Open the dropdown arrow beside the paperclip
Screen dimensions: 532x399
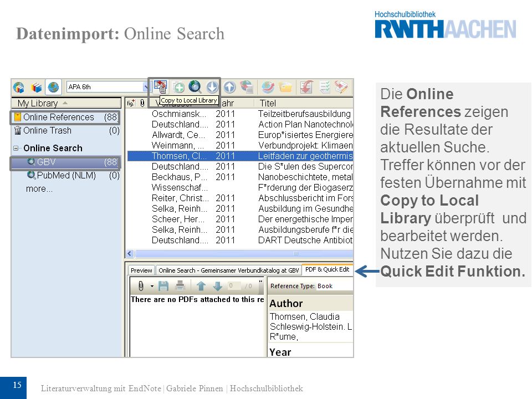(x=152, y=287)
